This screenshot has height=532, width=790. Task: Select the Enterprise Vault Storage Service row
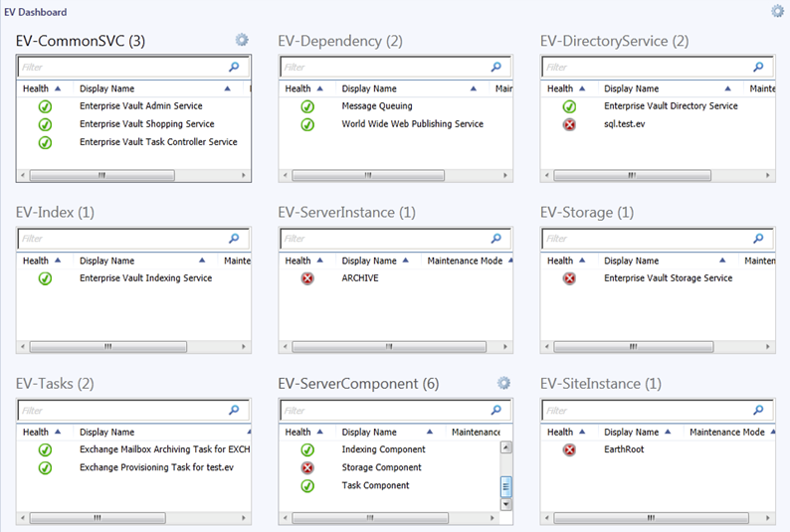[x=658, y=278]
